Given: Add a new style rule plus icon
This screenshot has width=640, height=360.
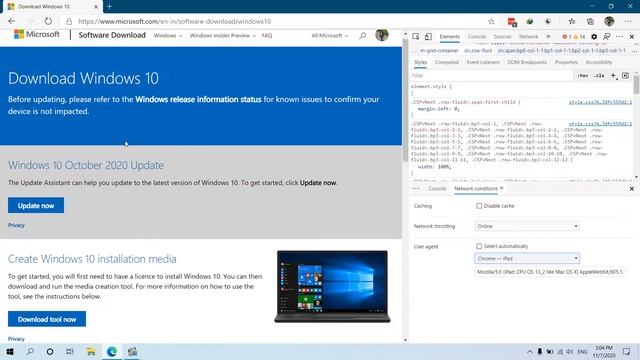Looking at the screenshot, I should 613,76.
